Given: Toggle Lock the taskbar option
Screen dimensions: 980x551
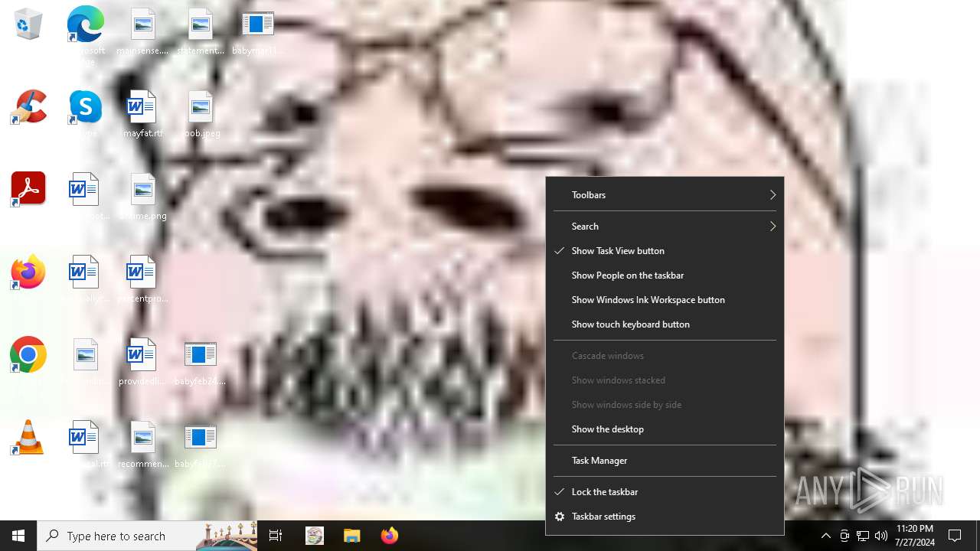Looking at the screenshot, I should 665,492.
